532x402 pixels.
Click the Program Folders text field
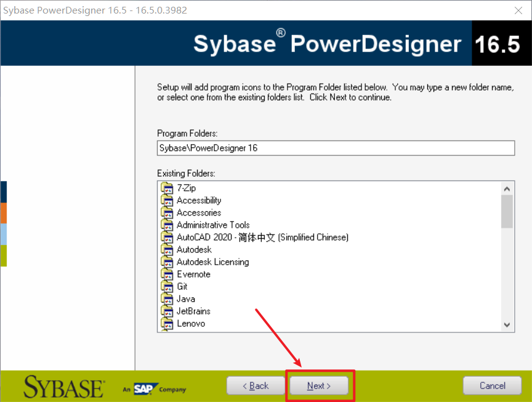coord(336,148)
